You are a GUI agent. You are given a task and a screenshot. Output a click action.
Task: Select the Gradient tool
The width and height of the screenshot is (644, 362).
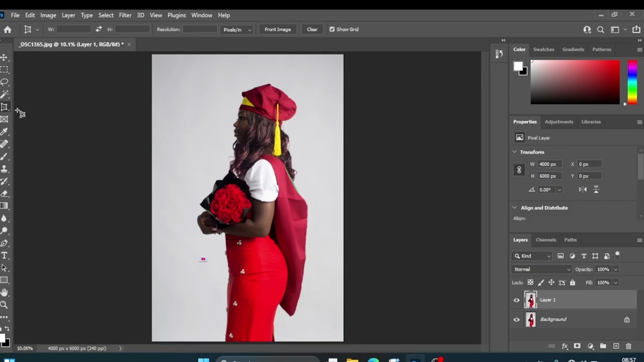pyautogui.click(x=4, y=206)
